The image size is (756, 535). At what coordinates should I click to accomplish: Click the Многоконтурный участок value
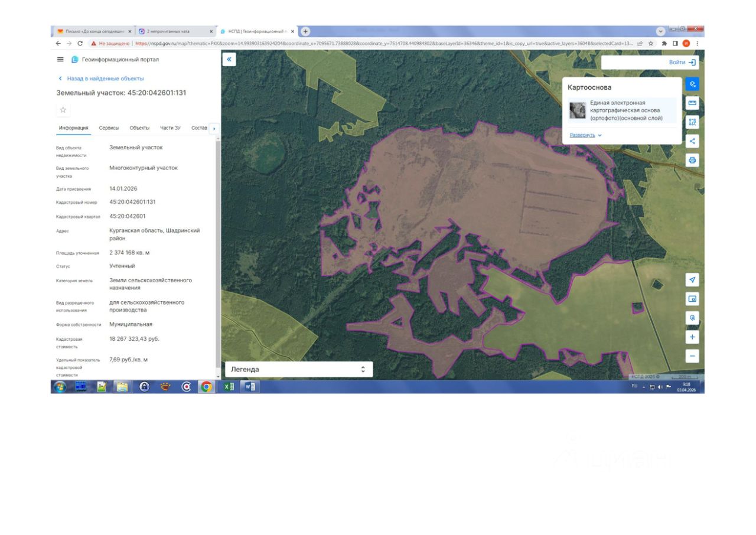pyautogui.click(x=144, y=168)
